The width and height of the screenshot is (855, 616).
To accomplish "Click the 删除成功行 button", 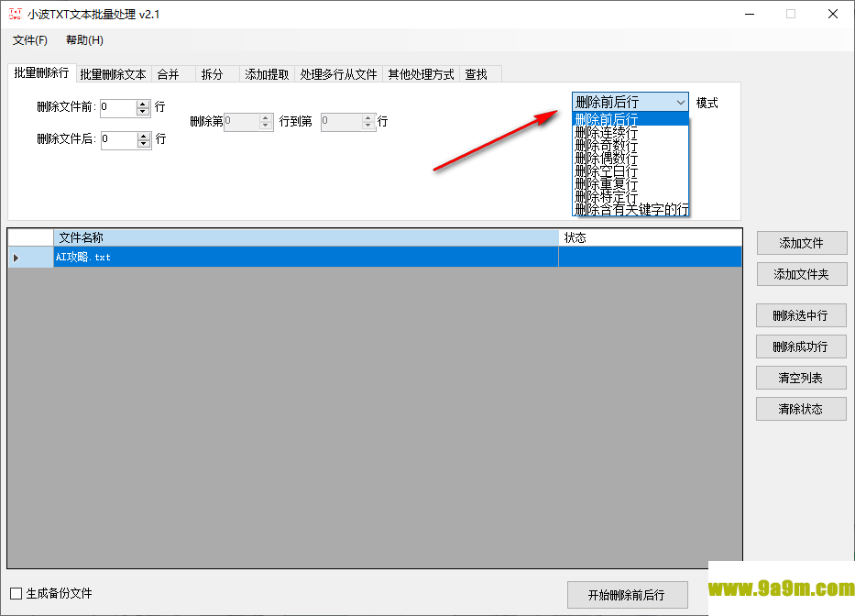I will [801, 346].
